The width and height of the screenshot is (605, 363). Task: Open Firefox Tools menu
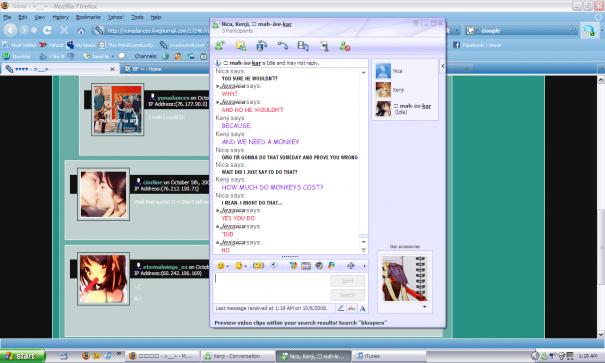pyautogui.click(x=137, y=17)
